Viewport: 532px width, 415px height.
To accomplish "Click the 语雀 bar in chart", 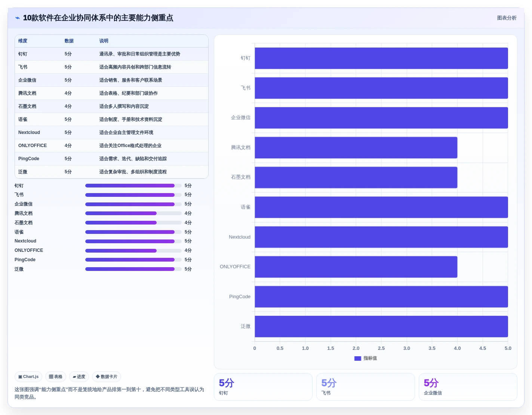I will pos(381,207).
